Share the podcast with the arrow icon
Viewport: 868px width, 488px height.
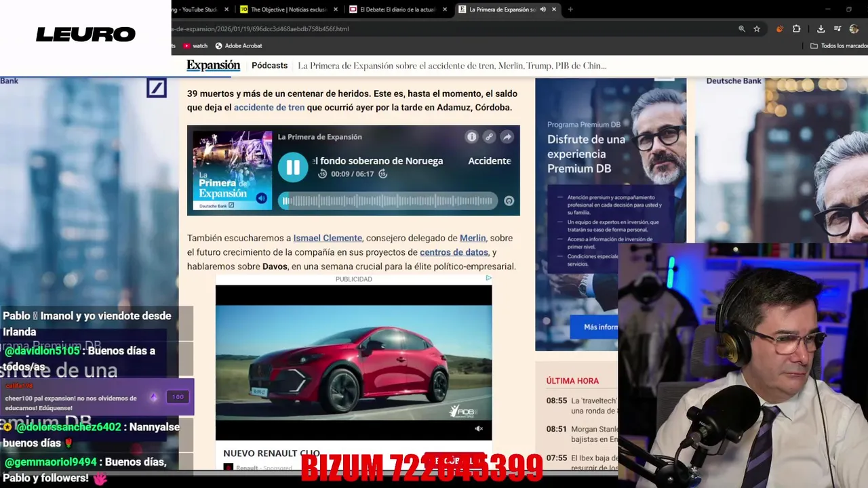point(507,137)
